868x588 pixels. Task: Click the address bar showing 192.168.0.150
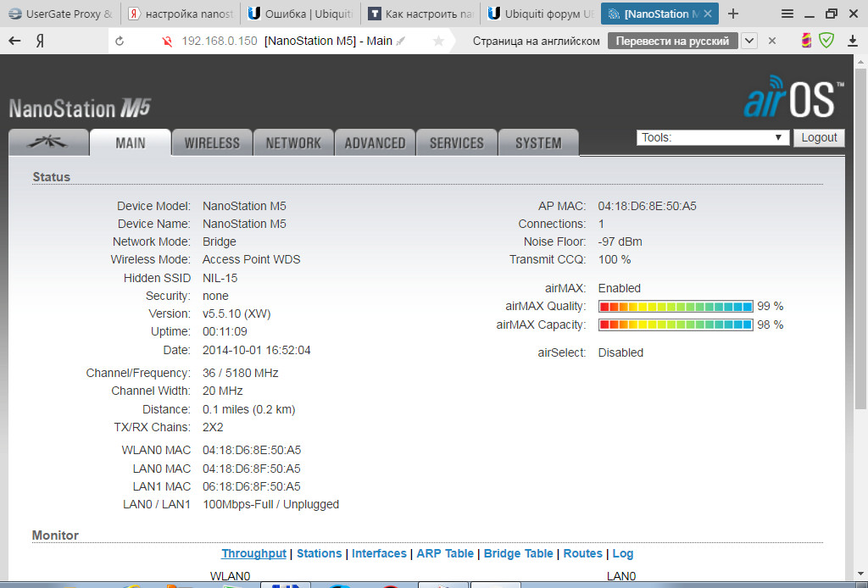click(220, 41)
